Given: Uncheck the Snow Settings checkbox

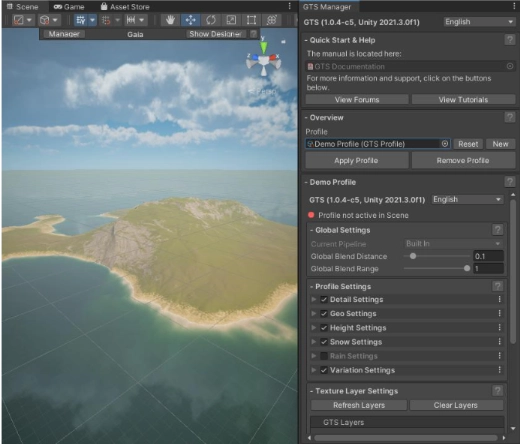Looking at the screenshot, I should (324, 342).
